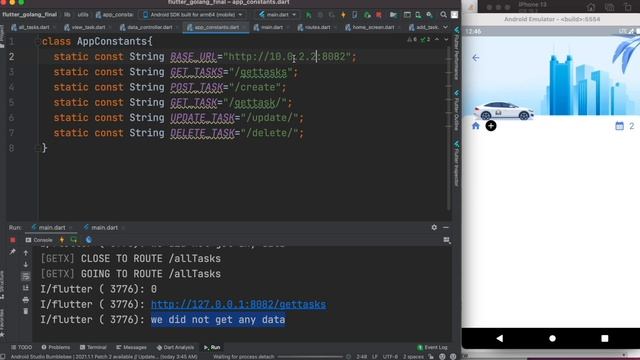Viewport: 640px width, 360px height.
Task: Click iPhone simulator home icon
Action: (x=591, y=7)
